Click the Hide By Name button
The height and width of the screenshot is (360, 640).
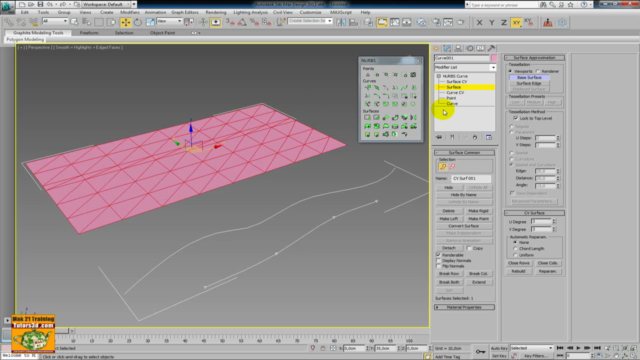pyautogui.click(x=464, y=195)
